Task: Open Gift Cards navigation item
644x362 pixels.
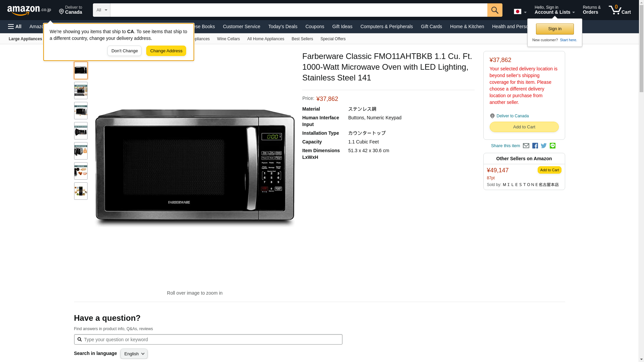Action: coord(431,26)
